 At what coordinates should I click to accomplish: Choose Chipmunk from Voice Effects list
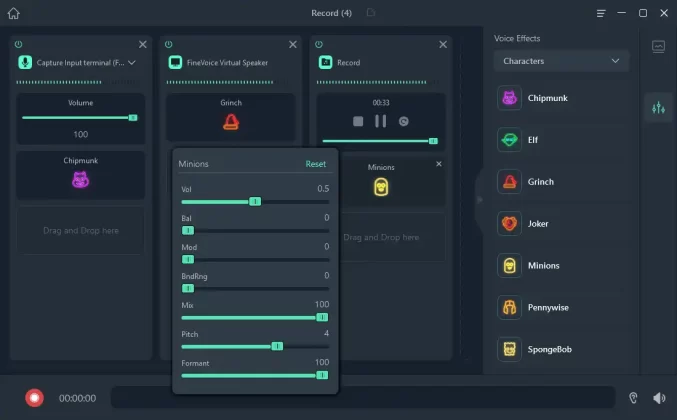pos(561,98)
